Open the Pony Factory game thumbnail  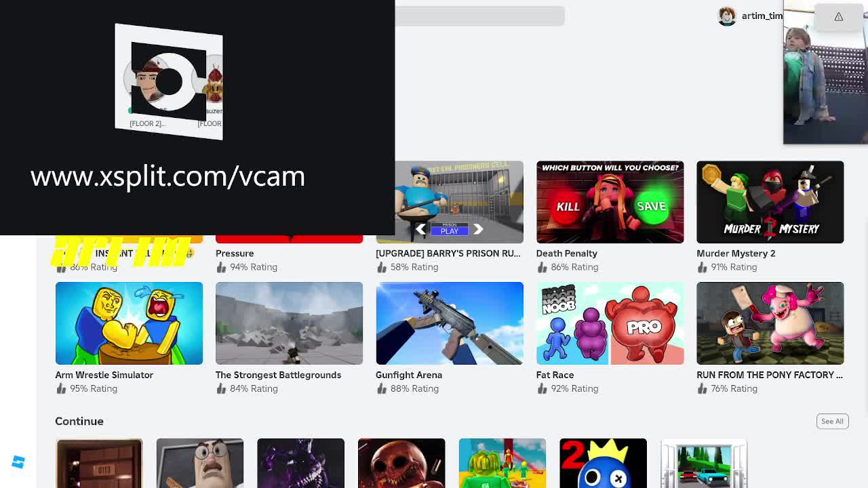(770, 323)
